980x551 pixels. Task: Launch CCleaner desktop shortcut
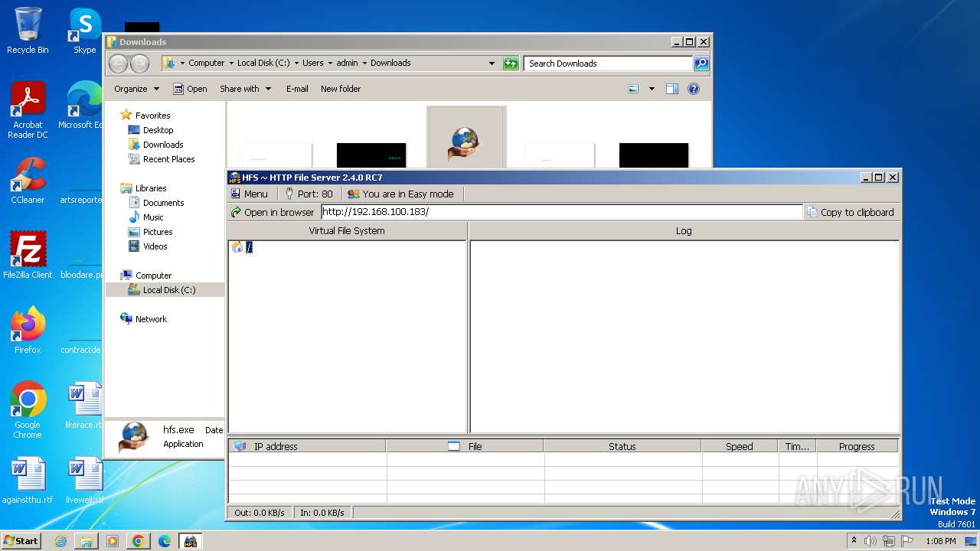pyautogui.click(x=28, y=180)
